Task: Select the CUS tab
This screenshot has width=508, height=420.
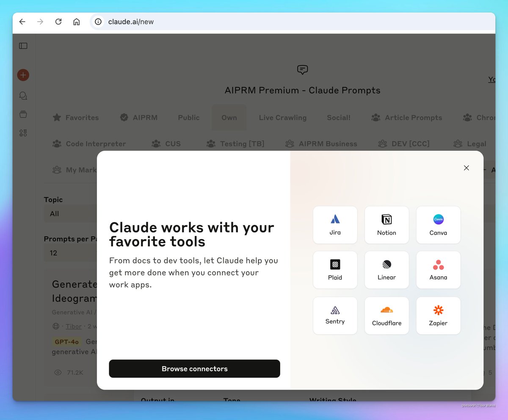Action: tap(166, 144)
